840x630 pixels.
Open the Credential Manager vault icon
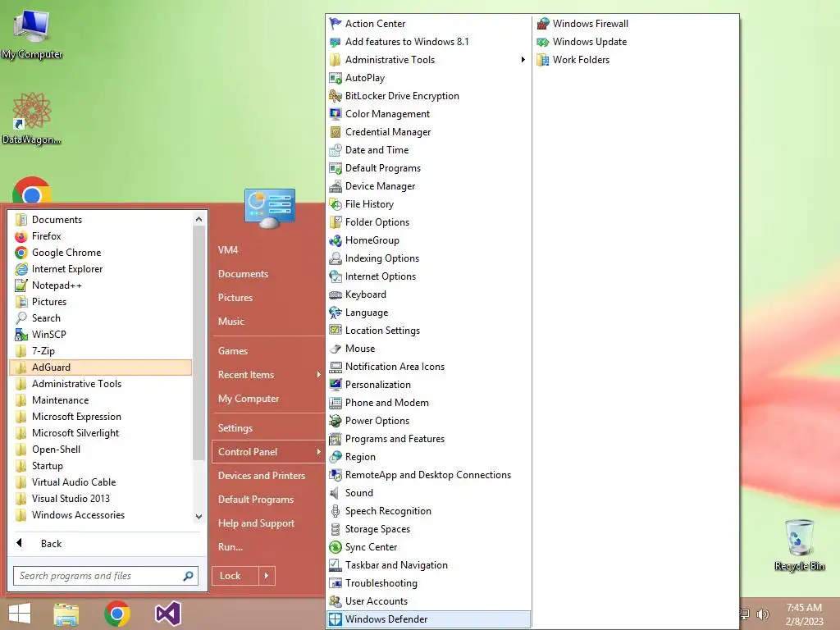click(336, 132)
